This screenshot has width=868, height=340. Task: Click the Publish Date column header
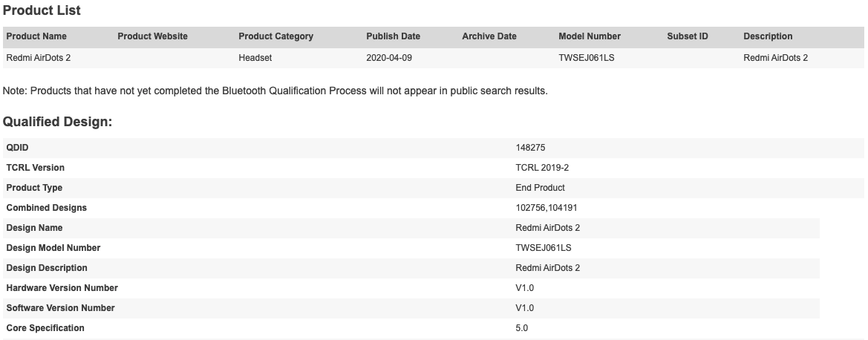(393, 36)
